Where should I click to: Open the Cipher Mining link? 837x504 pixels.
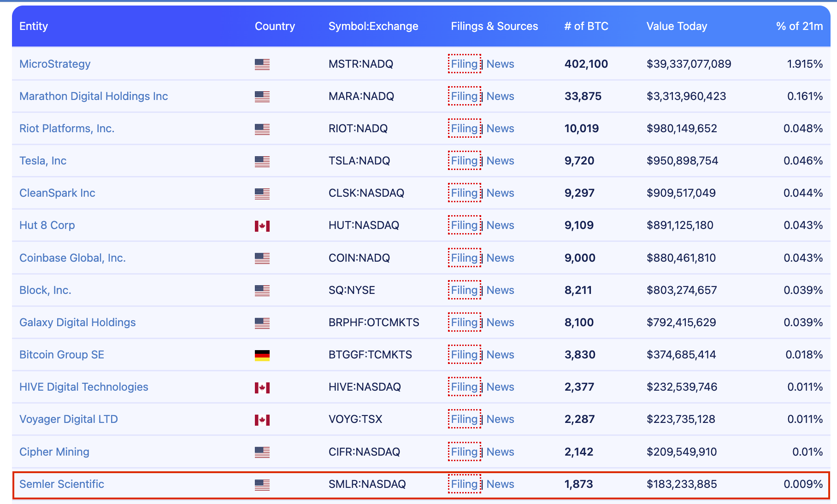[x=54, y=452]
